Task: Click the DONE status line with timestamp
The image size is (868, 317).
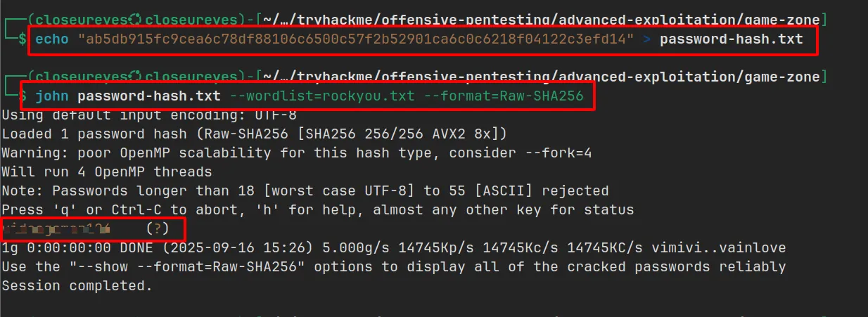Action: [x=394, y=247]
